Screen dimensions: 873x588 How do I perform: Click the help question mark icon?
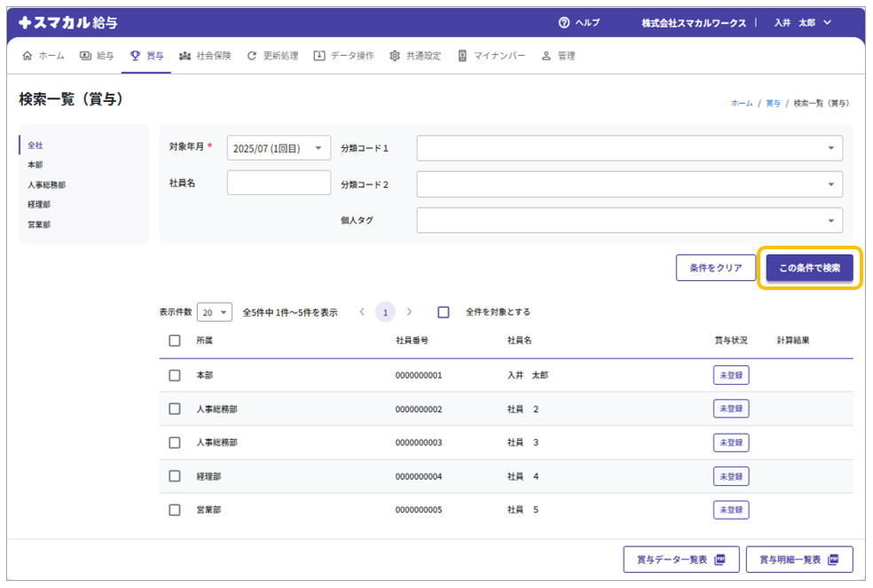(563, 22)
